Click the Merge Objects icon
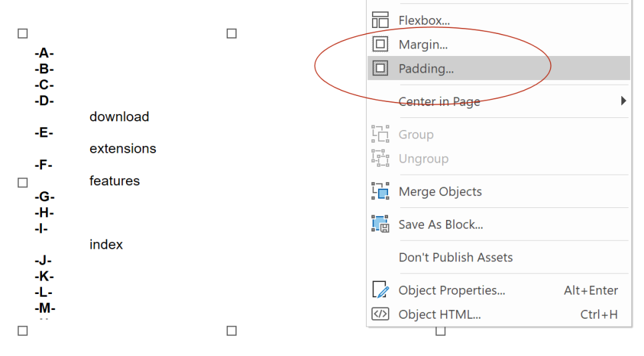This screenshot has height=356, width=644. coord(380,191)
